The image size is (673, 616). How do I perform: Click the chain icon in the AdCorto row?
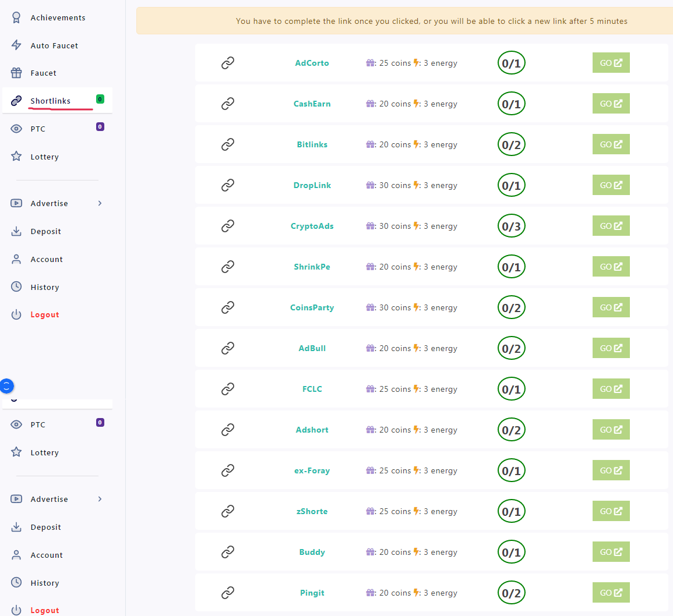tap(228, 63)
